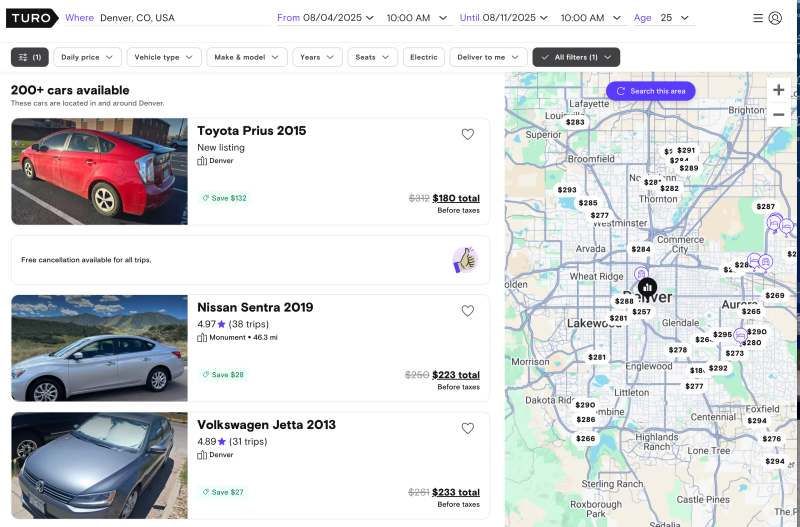The height and width of the screenshot is (527, 800).
Task: Click Search this area button
Action: (x=651, y=91)
